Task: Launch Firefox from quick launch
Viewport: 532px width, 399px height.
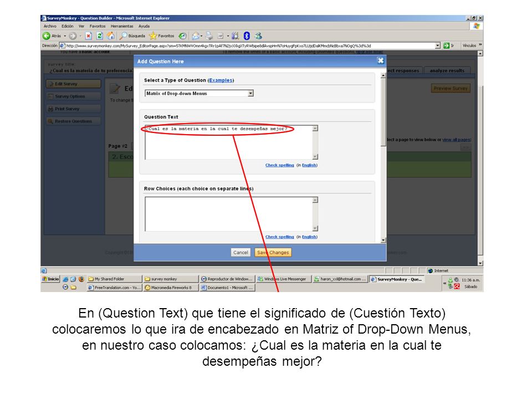Action: point(81,279)
